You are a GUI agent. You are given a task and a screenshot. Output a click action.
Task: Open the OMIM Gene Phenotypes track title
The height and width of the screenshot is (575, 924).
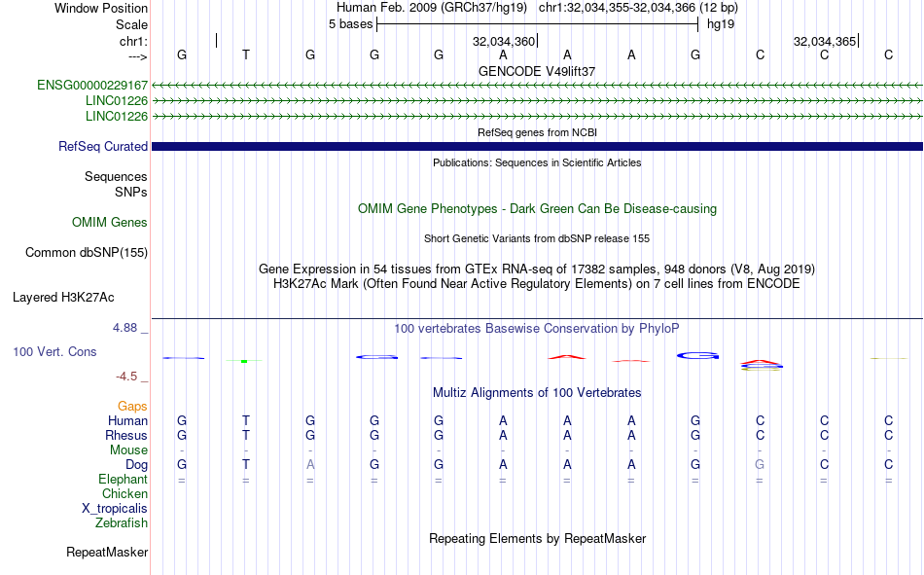(x=537, y=209)
